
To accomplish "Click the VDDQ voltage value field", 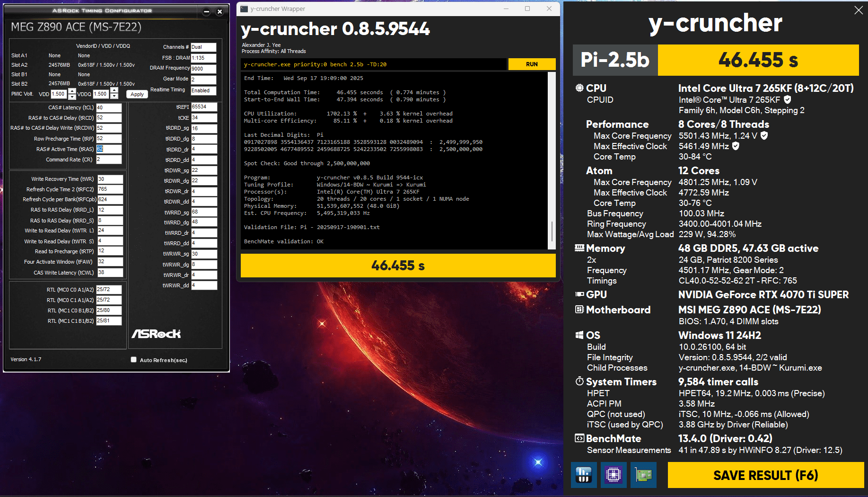I will tap(101, 94).
